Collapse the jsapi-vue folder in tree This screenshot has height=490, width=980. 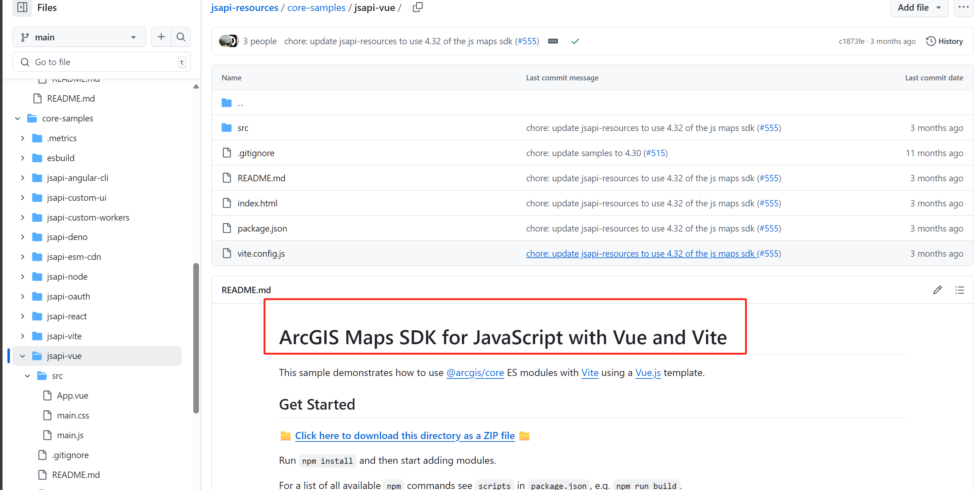tap(22, 356)
